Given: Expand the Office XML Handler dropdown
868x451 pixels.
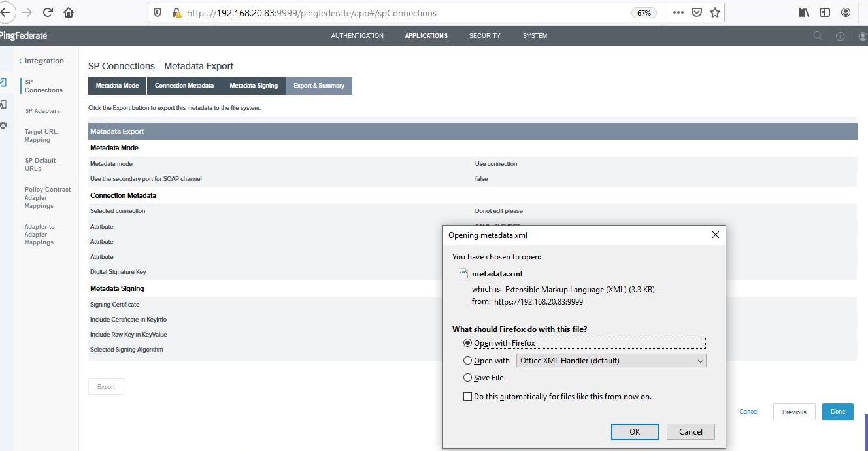Looking at the screenshot, I should point(611,361).
